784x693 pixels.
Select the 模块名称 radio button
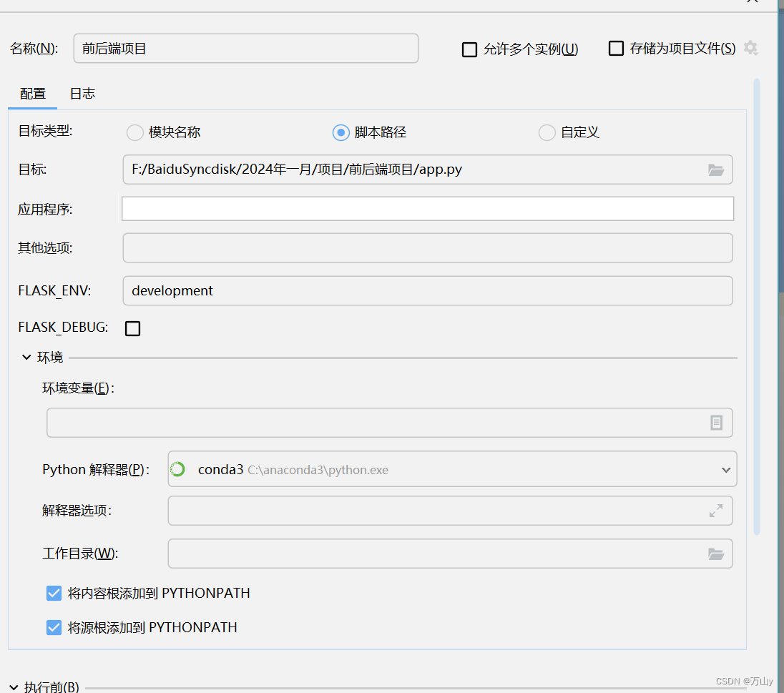[134, 132]
